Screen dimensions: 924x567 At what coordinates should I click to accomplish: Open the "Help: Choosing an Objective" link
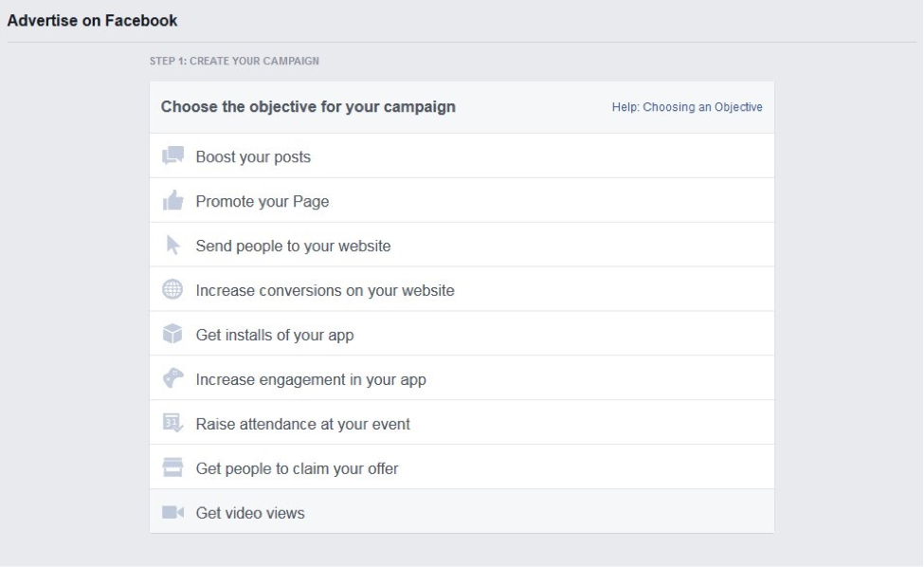687,107
